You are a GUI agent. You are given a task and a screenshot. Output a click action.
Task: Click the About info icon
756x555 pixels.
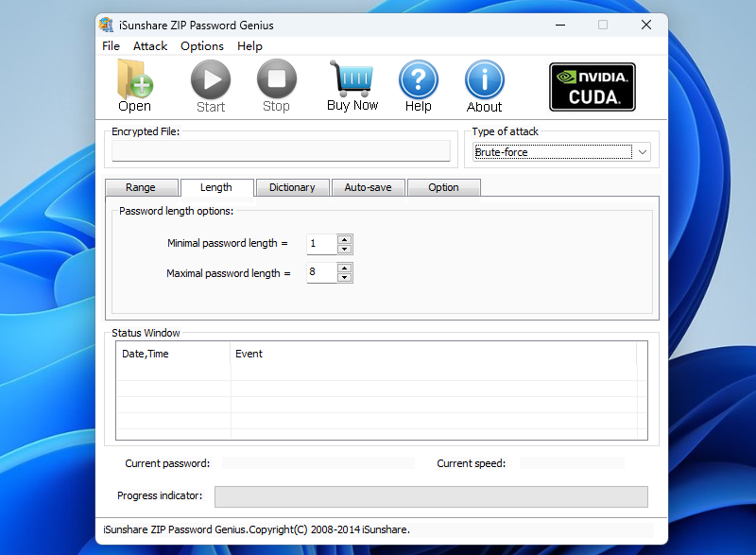click(484, 86)
